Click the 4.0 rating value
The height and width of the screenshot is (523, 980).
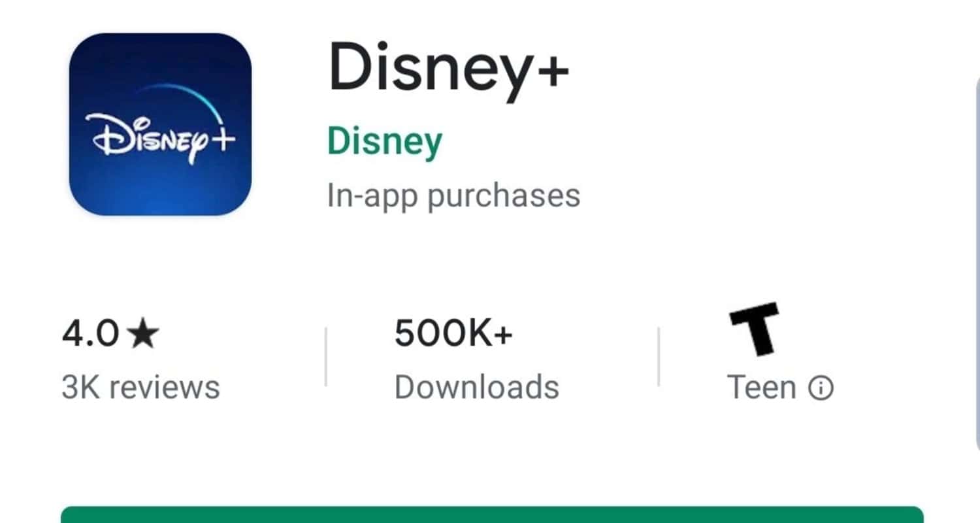(x=91, y=335)
